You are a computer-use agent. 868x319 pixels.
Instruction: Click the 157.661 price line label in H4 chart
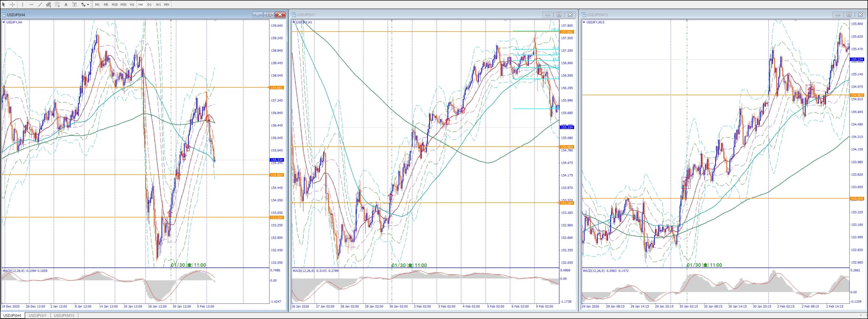coord(277,88)
